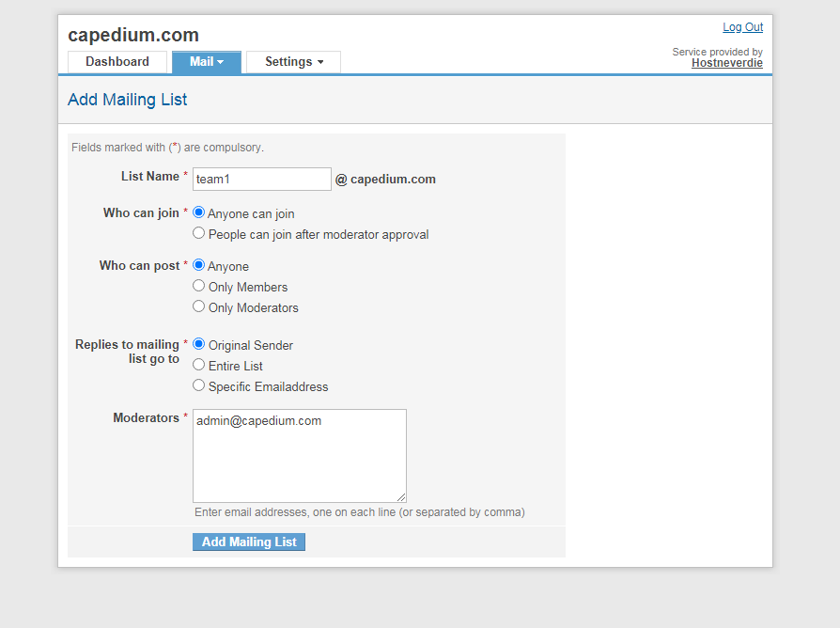Open the Hostneverdie provider link
Image resolution: width=840 pixels, height=628 pixels.
pyautogui.click(x=726, y=64)
